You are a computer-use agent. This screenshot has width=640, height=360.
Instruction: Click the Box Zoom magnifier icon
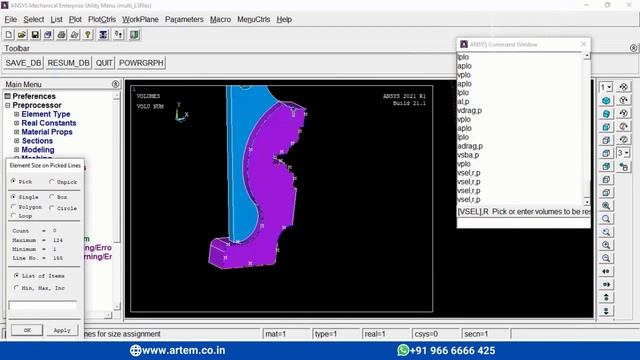coord(606,219)
